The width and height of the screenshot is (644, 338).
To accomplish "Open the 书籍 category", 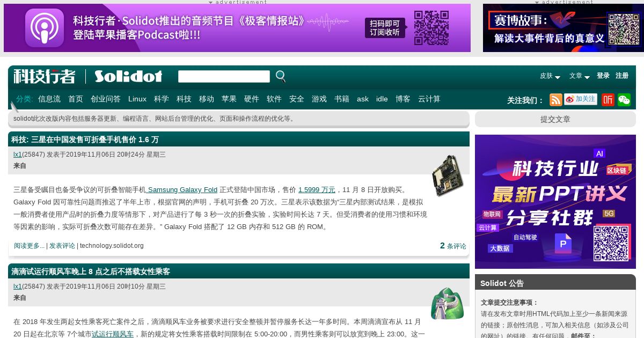I will click(x=342, y=99).
